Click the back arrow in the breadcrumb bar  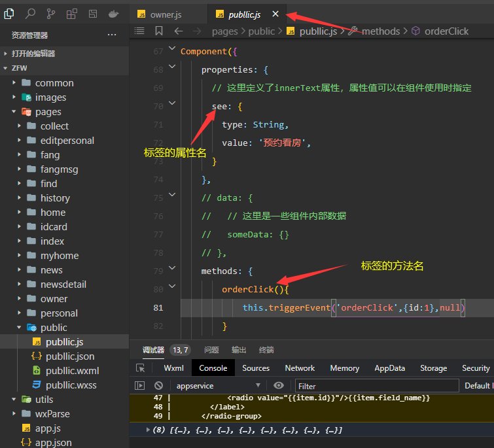tap(178, 31)
